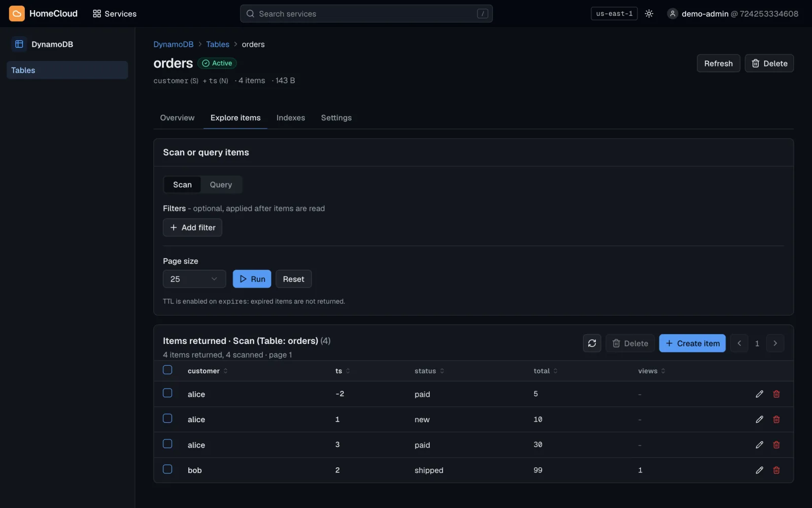Delete the bob shipped item
This screenshot has width=812, height=508.
coord(776,470)
